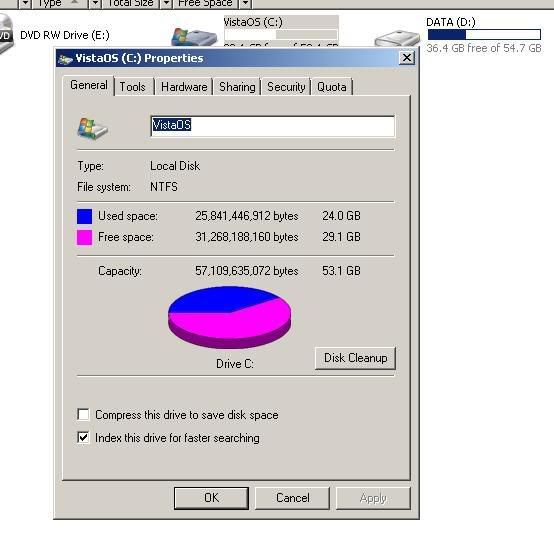Switch to the Tools tab

[133, 87]
